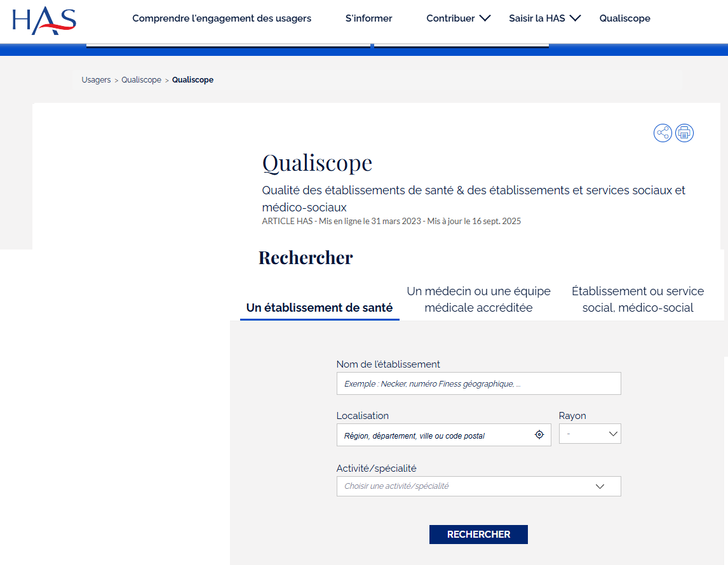The height and width of the screenshot is (565, 728).
Task: Switch to Établissement ou service social, médico-social tab
Action: pos(637,299)
